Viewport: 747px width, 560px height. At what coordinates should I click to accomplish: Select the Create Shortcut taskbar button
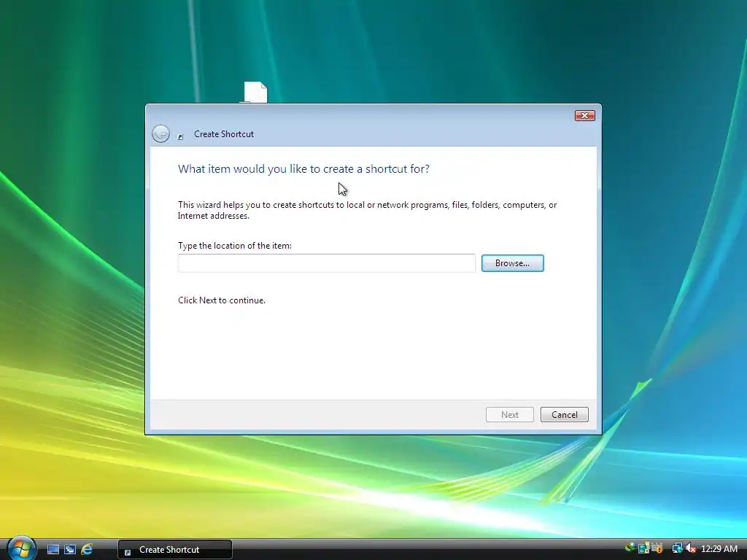[175, 550]
